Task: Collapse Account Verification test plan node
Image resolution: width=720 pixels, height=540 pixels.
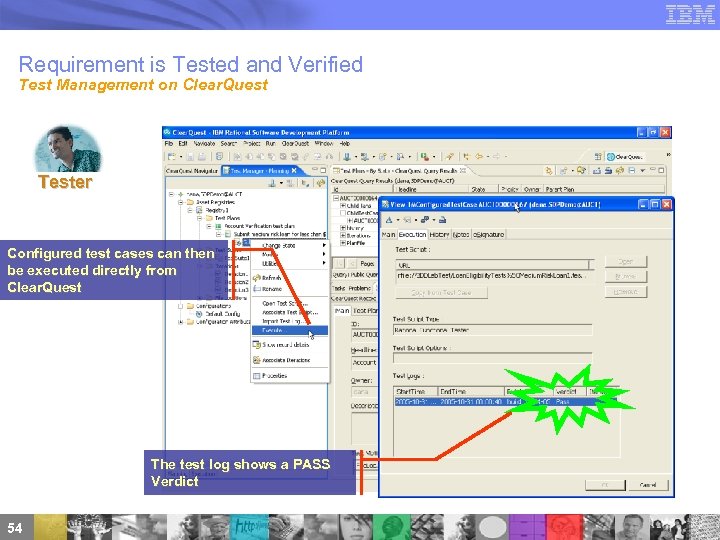Action: 209,226
